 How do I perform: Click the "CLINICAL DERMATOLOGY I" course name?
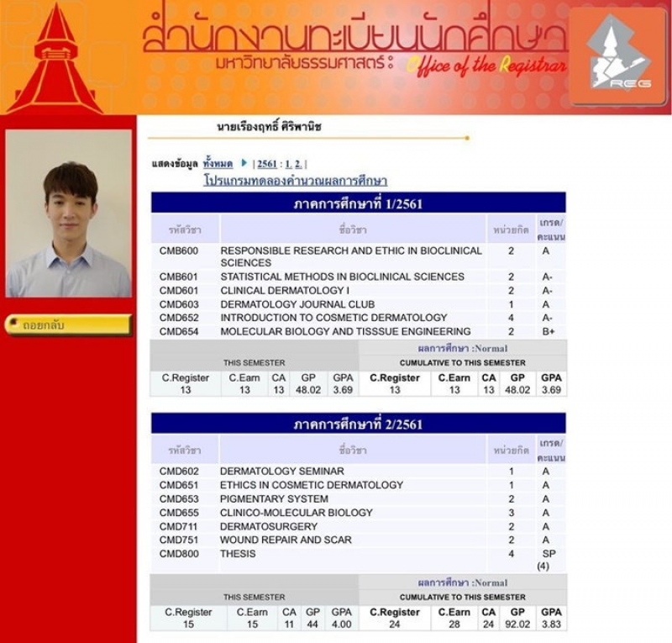coord(285,291)
